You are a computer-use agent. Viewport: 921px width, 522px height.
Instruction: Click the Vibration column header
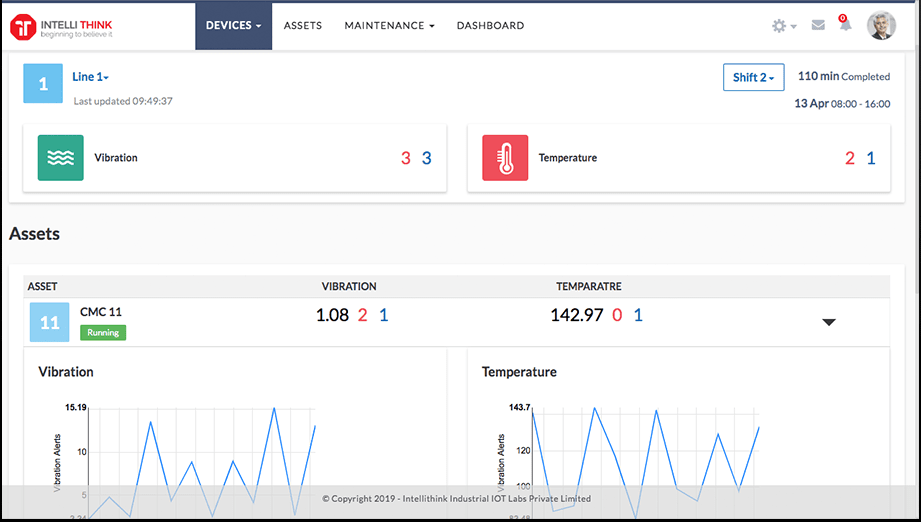348,287
